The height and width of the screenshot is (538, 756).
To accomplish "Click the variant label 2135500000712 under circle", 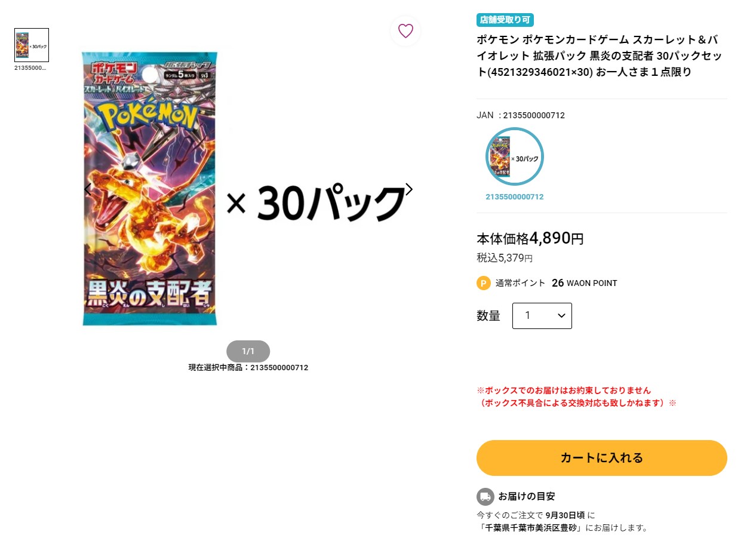I will point(515,197).
